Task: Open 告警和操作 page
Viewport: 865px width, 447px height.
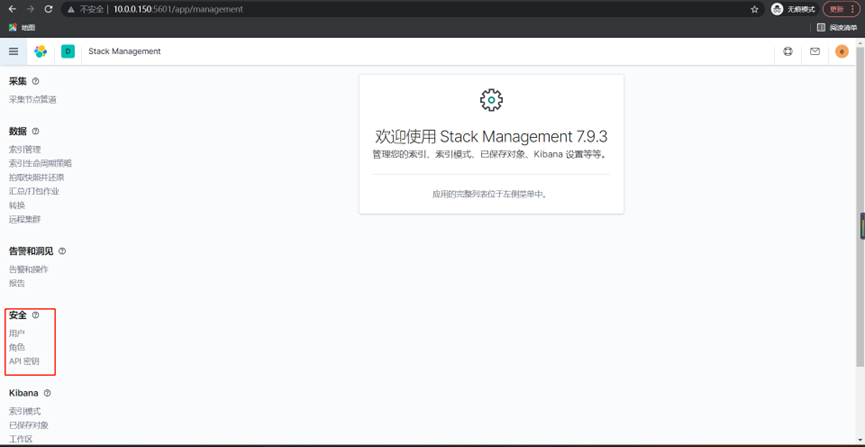Action: pos(29,269)
